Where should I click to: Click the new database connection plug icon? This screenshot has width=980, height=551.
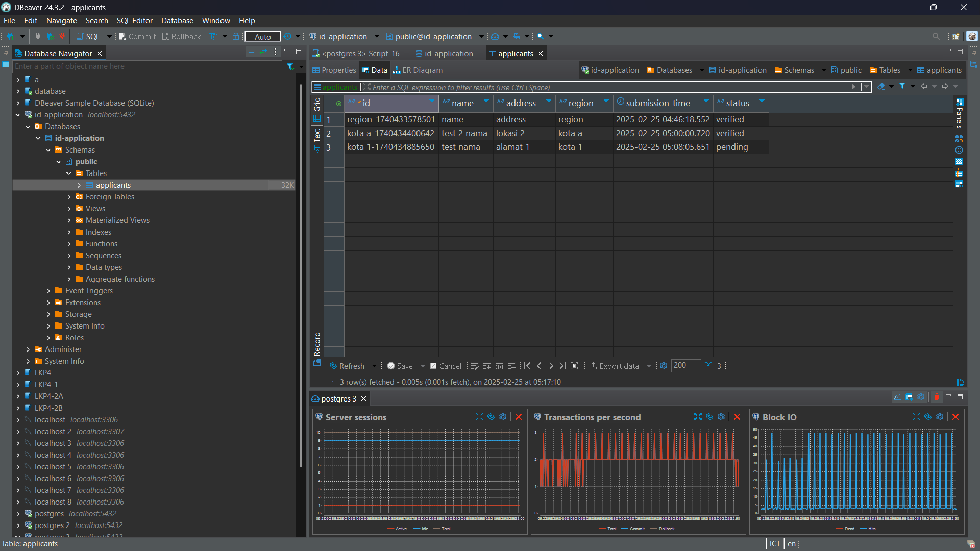tap(10, 36)
